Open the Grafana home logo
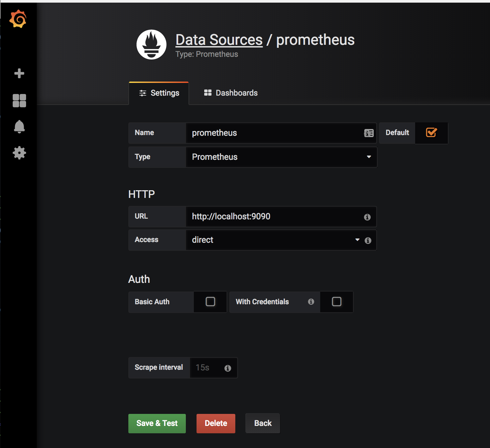 click(x=18, y=19)
